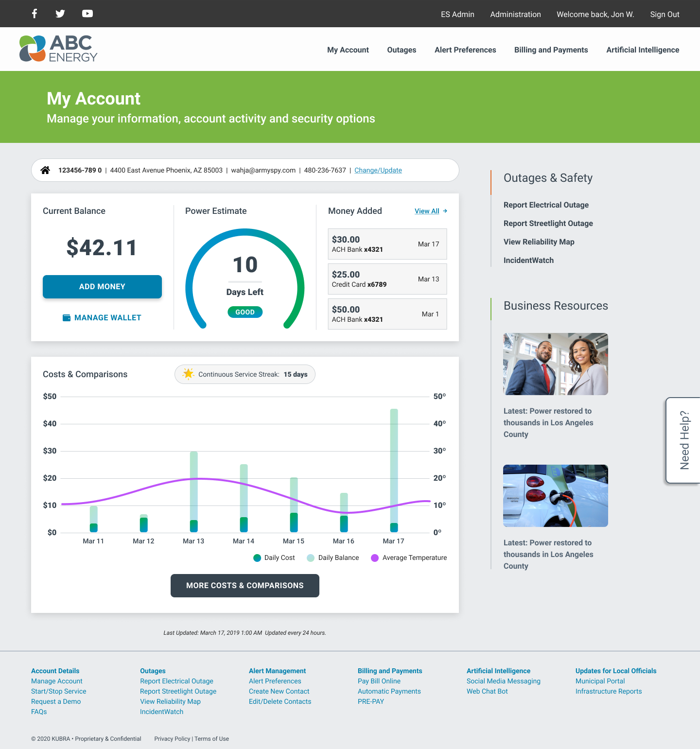Click Pay Bill Online footer link

(379, 681)
